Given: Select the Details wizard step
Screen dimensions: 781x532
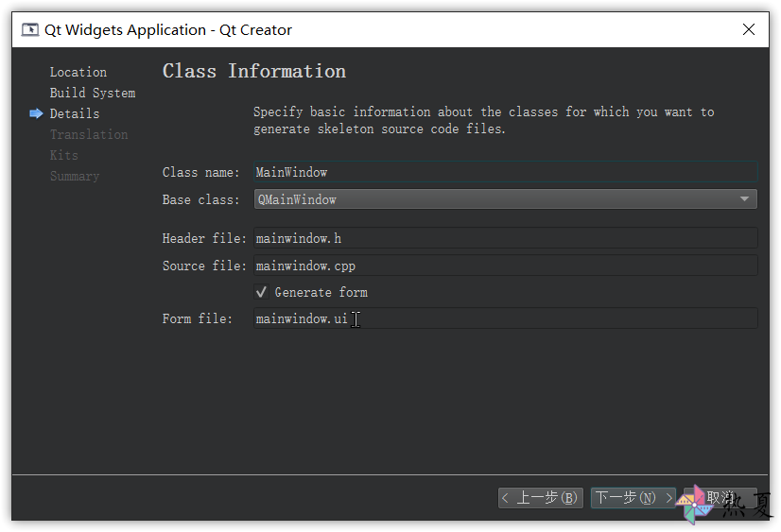Looking at the screenshot, I should 75,114.
